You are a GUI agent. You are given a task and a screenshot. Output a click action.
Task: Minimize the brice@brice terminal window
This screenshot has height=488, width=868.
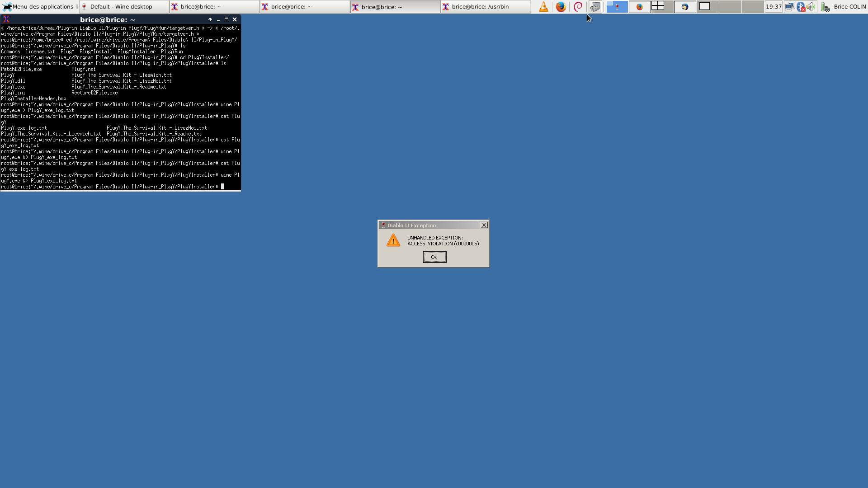click(218, 19)
